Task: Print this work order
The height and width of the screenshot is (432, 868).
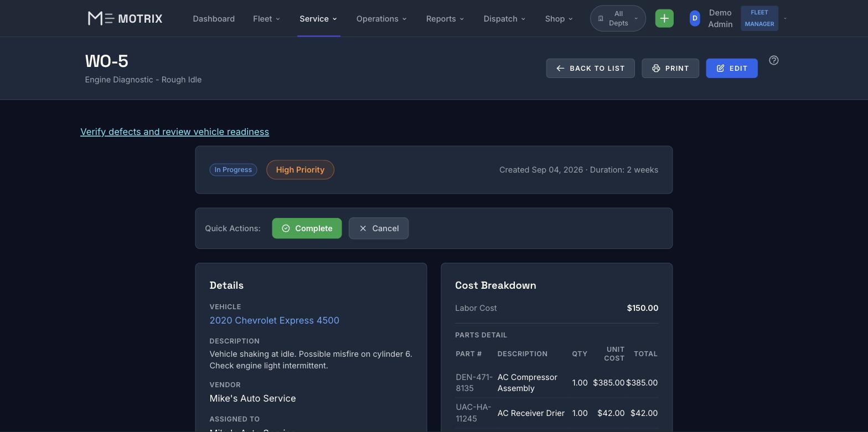Action: (x=670, y=68)
